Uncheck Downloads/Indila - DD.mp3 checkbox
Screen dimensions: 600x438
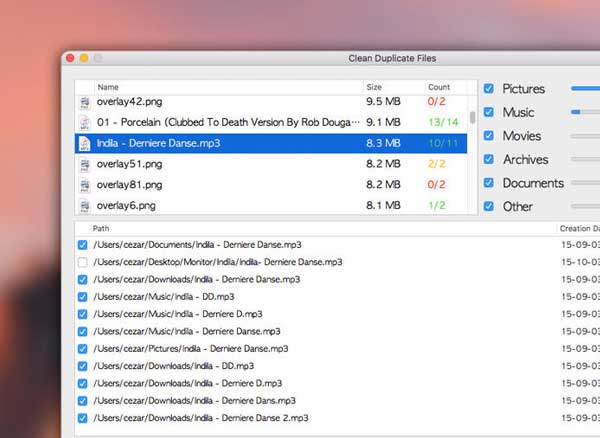coord(82,366)
